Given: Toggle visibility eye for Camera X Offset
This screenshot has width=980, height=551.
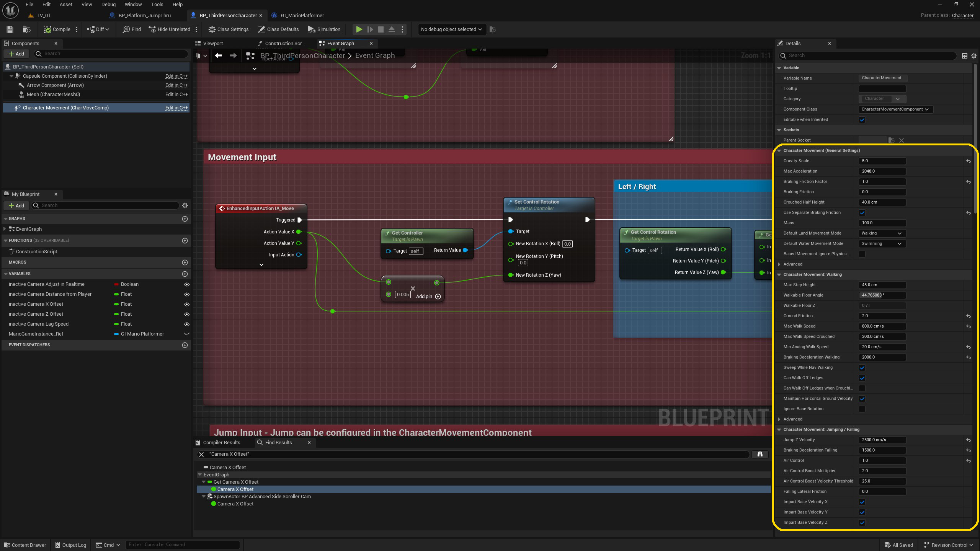Looking at the screenshot, I should click(x=187, y=304).
